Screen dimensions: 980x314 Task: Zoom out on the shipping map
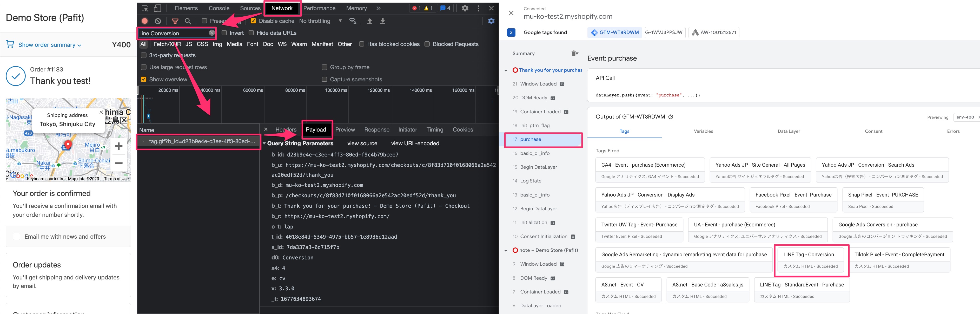[119, 163]
